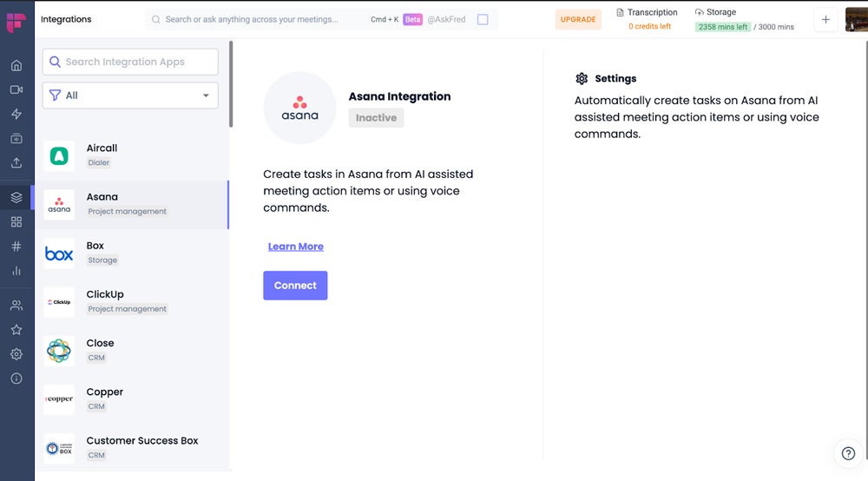This screenshot has width=868, height=481.
Task: Click the Customer Success Box logo
Action: 59,448
